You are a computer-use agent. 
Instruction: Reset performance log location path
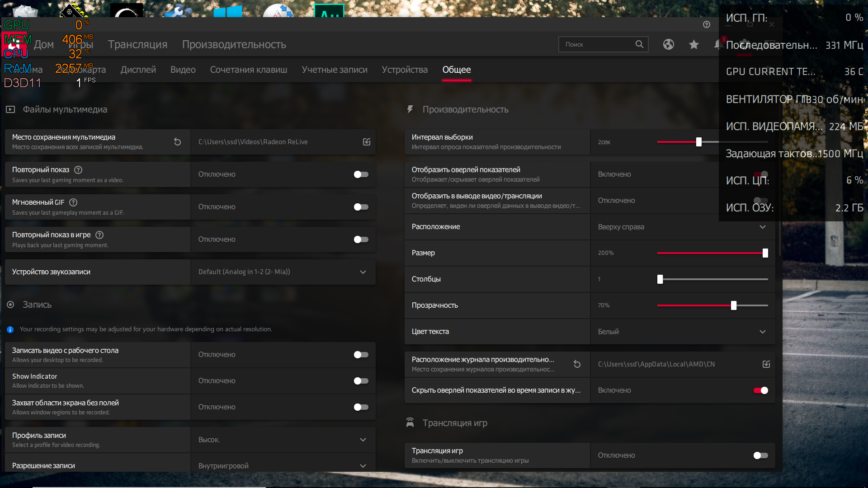[x=577, y=364]
